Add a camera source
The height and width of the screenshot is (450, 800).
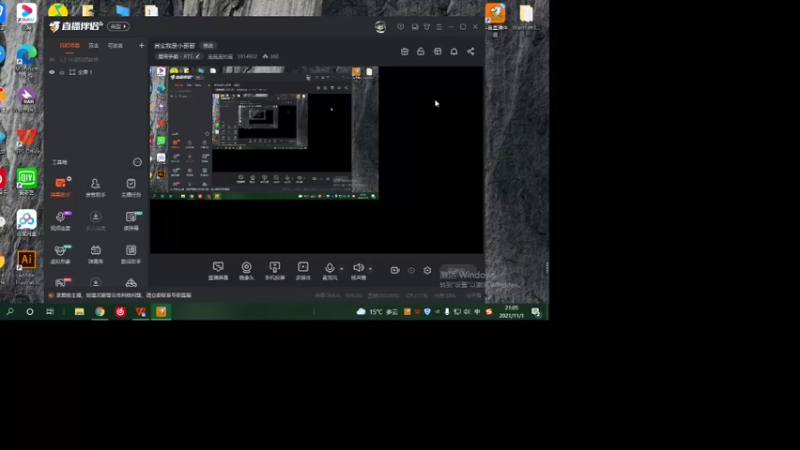click(x=246, y=270)
